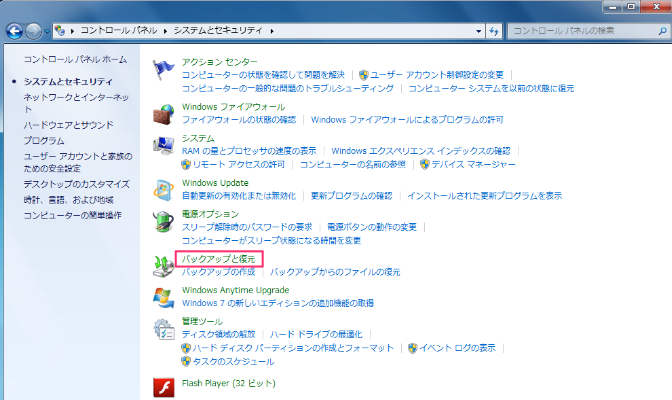The width and height of the screenshot is (672, 400).
Task: Open the Windows Update heading link
Action: point(215,183)
